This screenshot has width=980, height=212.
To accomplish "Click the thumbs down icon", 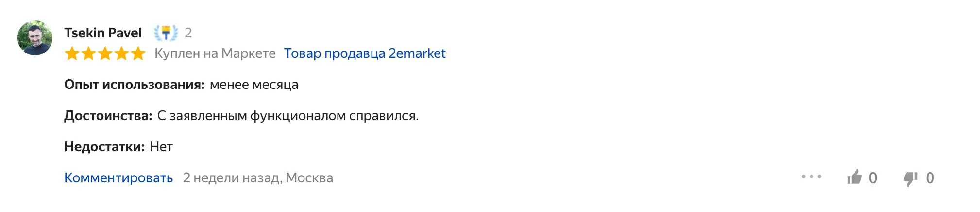I will point(911,178).
